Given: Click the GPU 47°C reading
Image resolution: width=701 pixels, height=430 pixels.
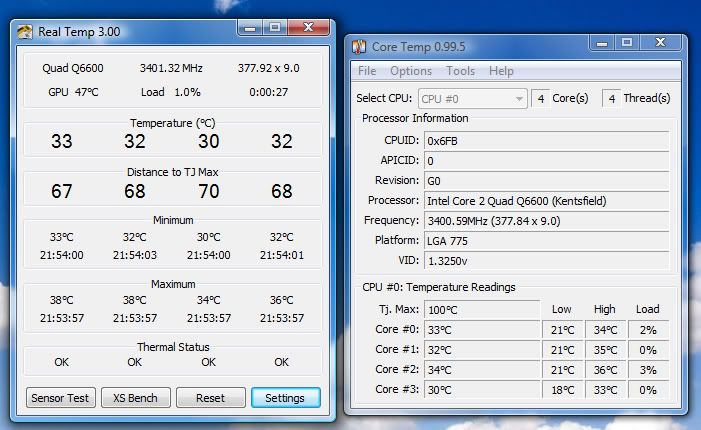Looking at the screenshot, I should (73, 92).
